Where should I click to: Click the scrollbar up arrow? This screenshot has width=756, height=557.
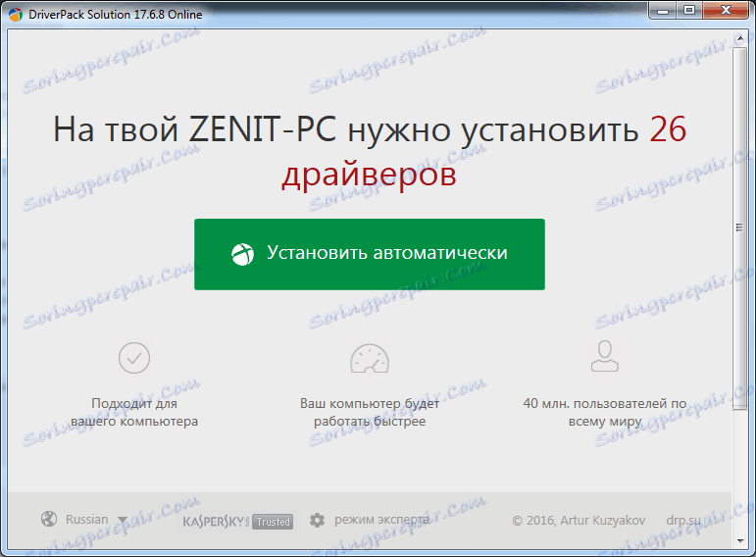coord(740,38)
